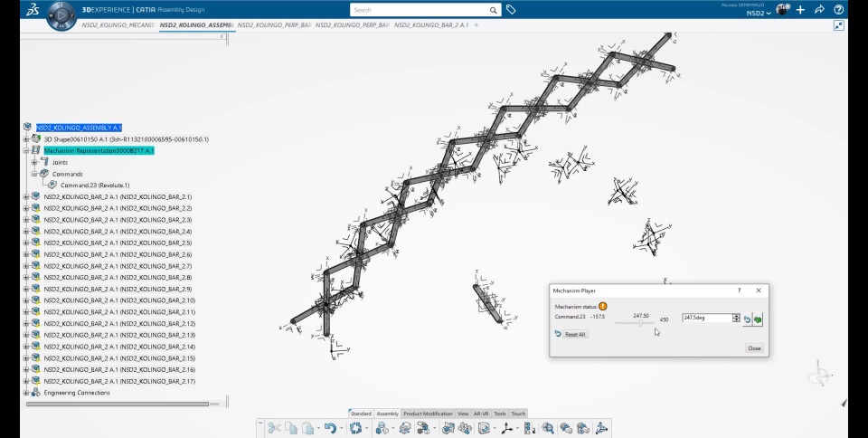
Task: Click the tree horizontal scrollbar
Action: click(118, 405)
